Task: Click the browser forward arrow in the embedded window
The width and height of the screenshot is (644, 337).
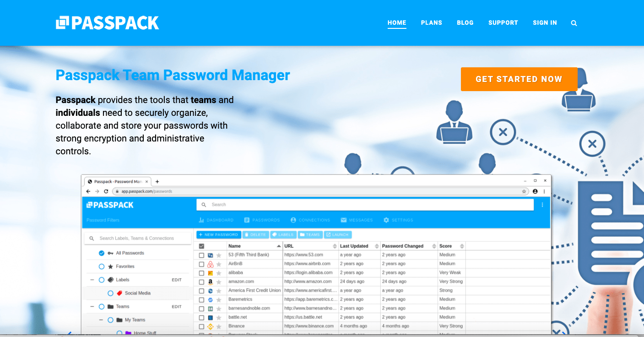Action: tap(97, 191)
